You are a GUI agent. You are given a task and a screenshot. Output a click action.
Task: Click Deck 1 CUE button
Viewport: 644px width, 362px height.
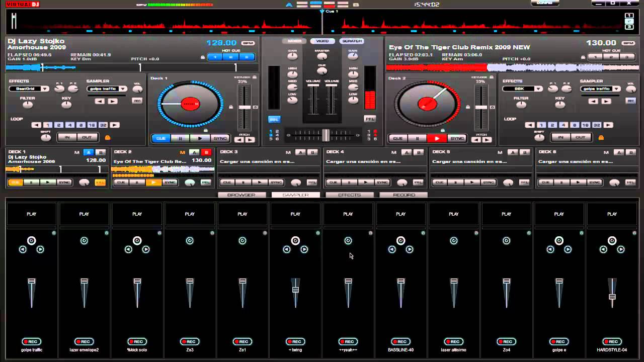161,138
